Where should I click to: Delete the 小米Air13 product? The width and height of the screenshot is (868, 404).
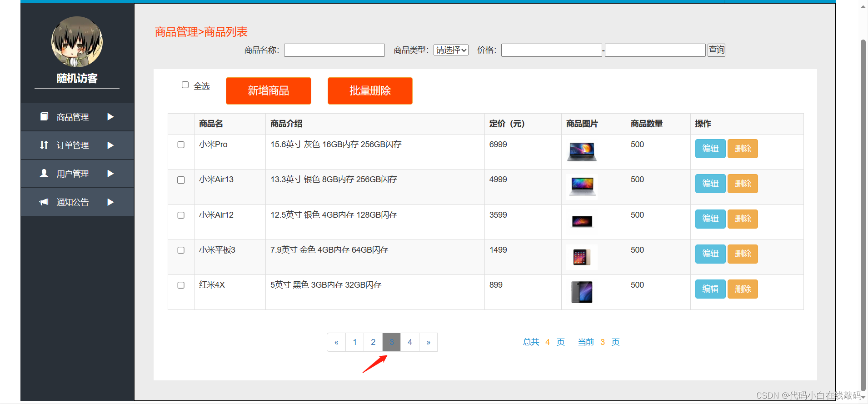743,184
